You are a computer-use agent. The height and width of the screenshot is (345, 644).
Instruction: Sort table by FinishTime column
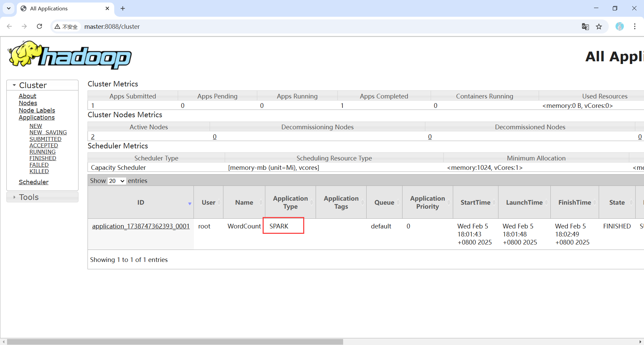575,202
